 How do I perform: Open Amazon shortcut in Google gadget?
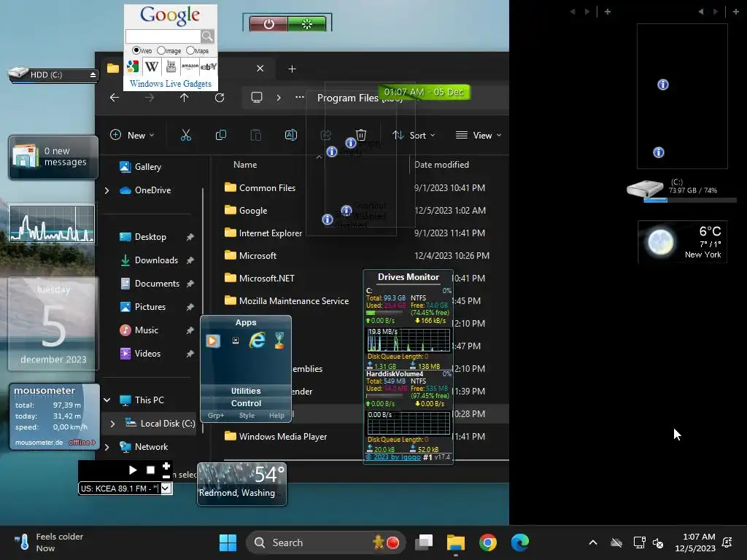190,66
